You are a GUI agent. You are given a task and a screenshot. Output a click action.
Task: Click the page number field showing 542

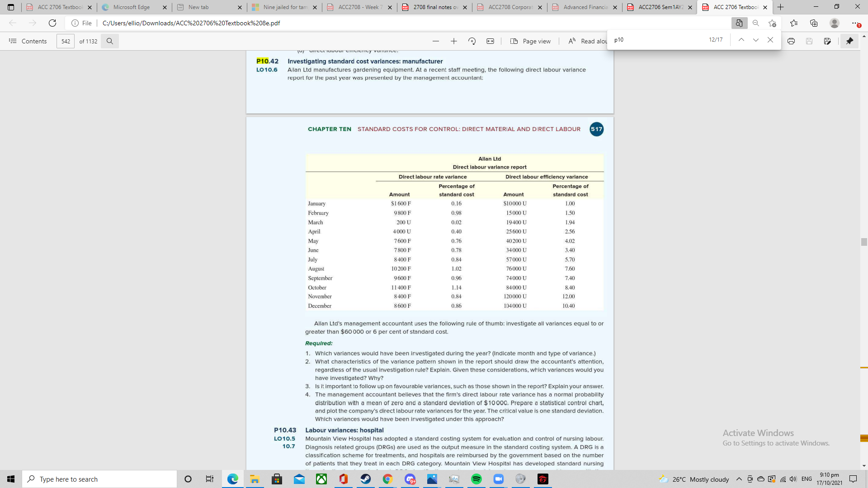[66, 41]
